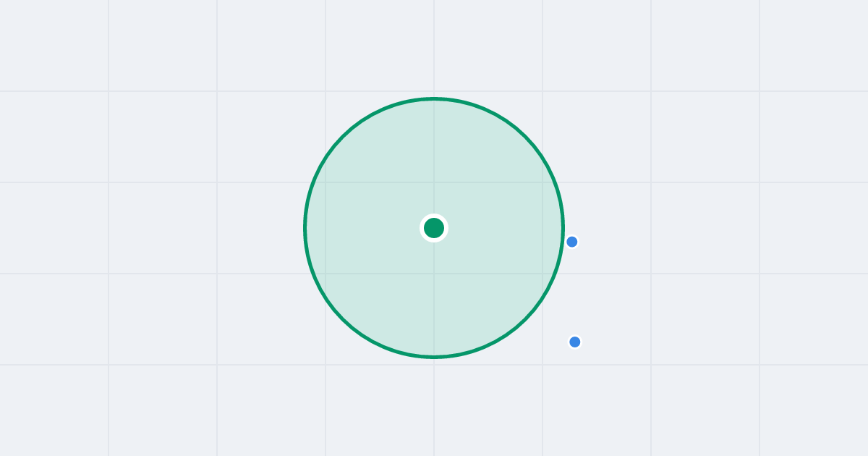
Task: Click the circle's edge closest to the upper blue dot
Action: [562, 241]
